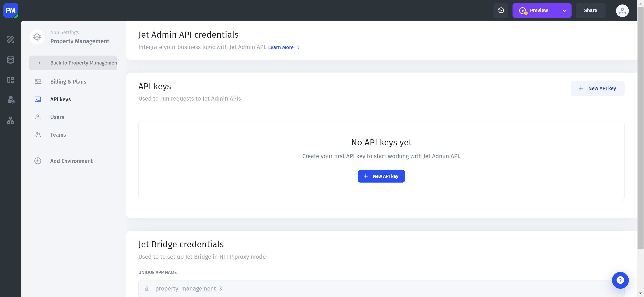
Task: Click Add Environment
Action: (73, 161)
